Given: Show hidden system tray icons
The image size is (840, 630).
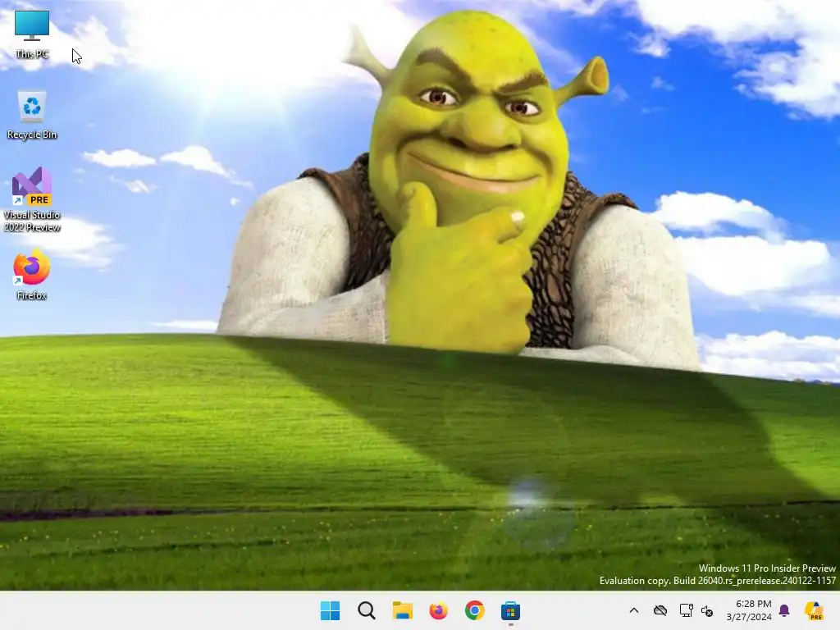Looking at the screenshot, I should point(634,610).
